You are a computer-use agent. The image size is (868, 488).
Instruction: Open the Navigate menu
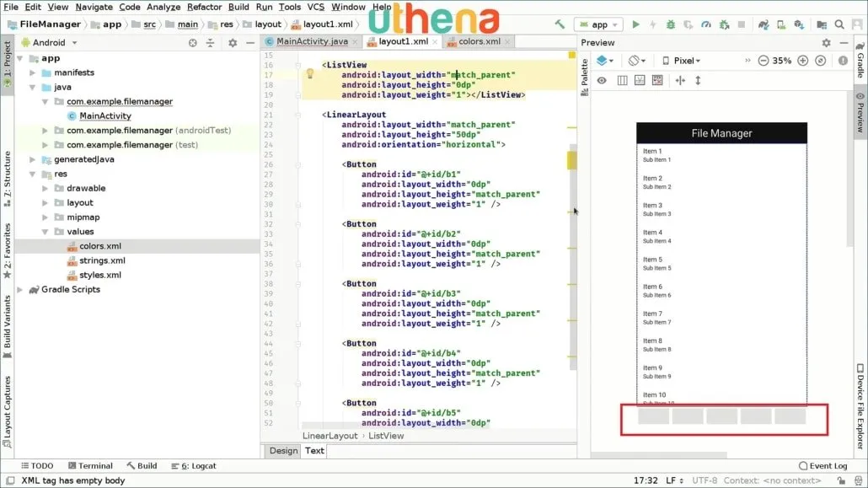94,7
